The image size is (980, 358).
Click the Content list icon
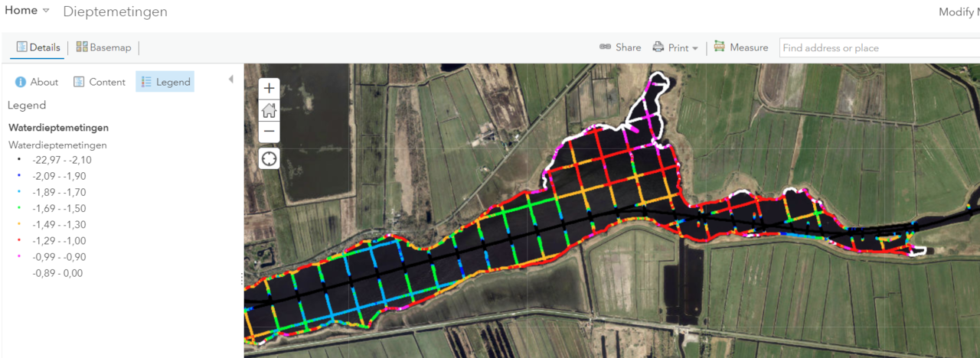[x=79, y=82]
